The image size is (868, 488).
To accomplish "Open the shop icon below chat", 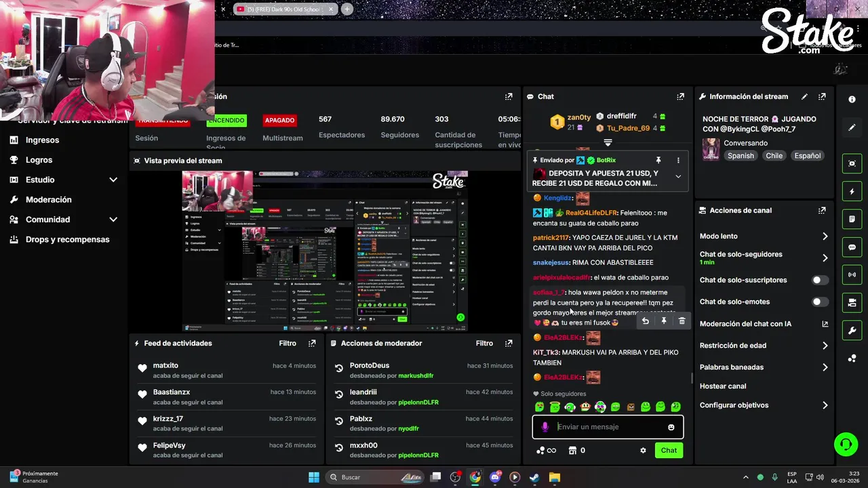I will [x=572, y=451].
